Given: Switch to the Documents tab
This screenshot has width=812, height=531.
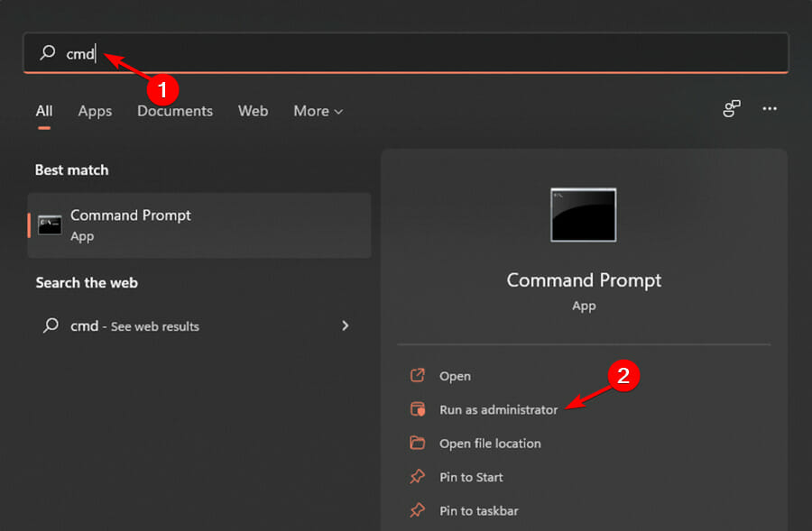Looking at the screenshot, I should pyautogui.click(x=174, y=111).
